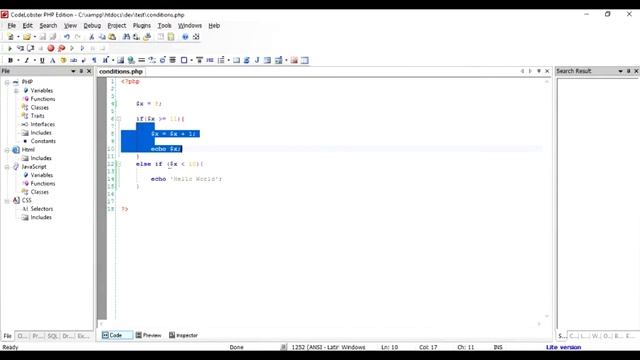Click the SQL bottom panel tab

[x=53, y=336]
